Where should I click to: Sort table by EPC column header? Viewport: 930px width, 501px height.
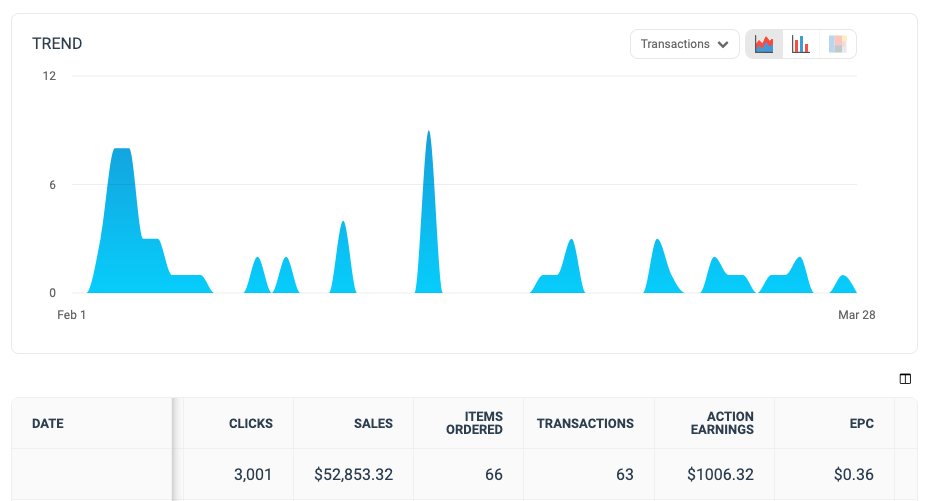(x=861, y=423)
